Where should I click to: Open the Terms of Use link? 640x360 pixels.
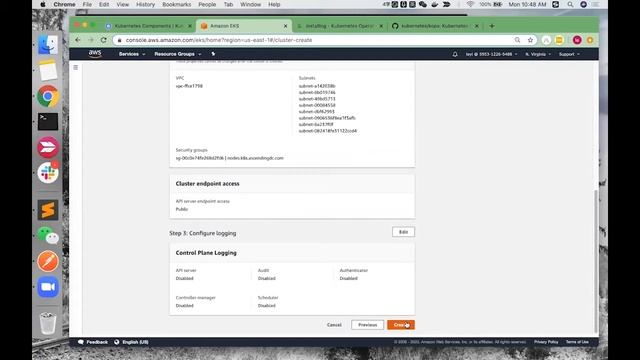click(x=577, y=342)
